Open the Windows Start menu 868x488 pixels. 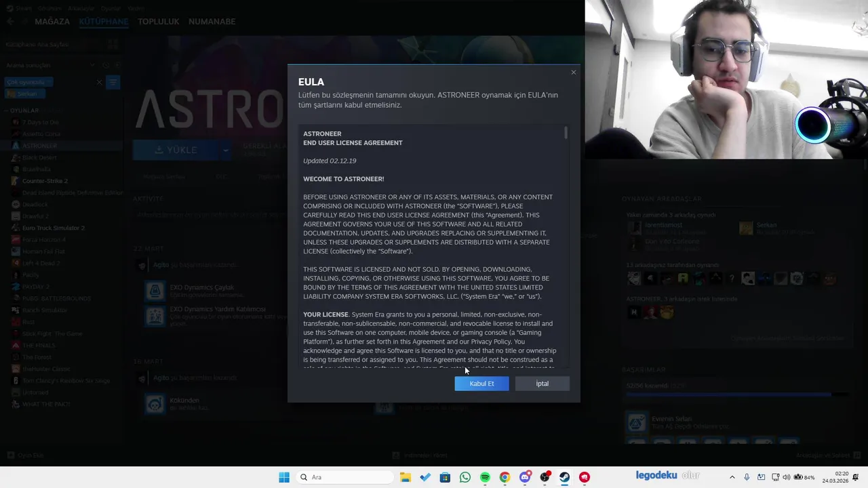284,477
